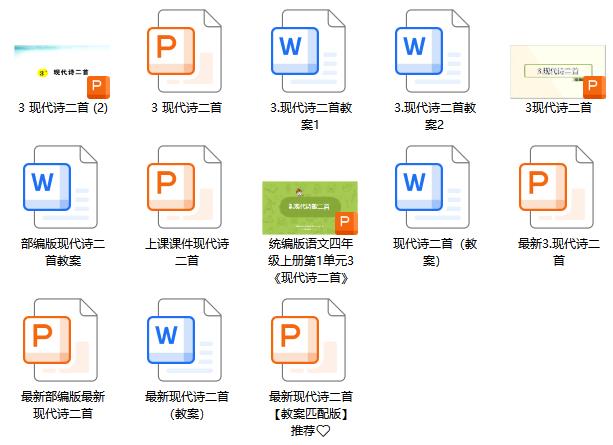The width and height of the screenshot is (613, 445).
Task: Select the slide thumbnail of 3 现代诗二首 (2)
Action: (62, 70)
